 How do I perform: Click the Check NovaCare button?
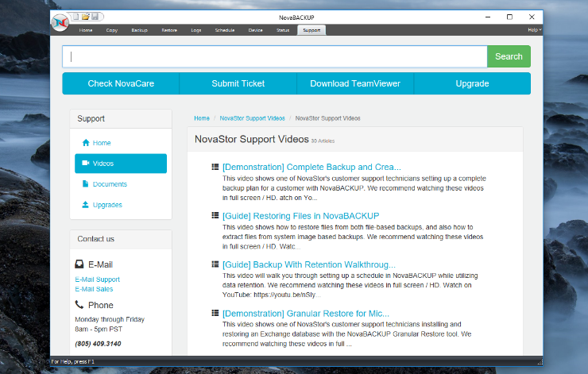click(x=121, y=83)
